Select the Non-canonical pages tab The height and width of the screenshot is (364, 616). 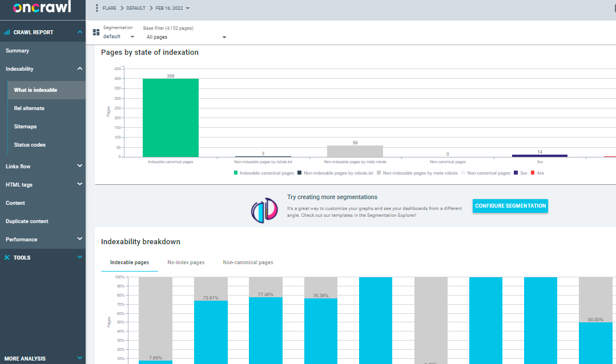pyautogui.click(x=248, y=262)
